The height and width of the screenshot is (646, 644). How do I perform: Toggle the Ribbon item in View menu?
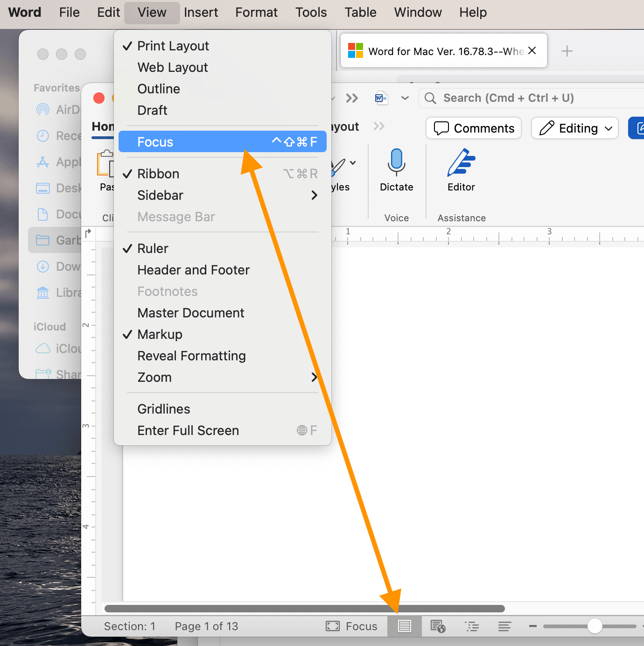pyautogui.click(x=223, y=174)
